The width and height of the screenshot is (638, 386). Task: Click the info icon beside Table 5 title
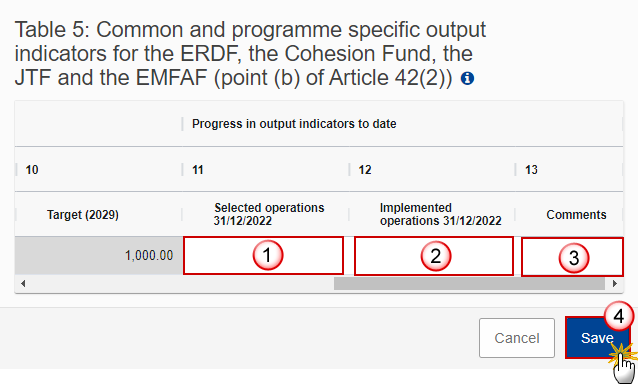(467, 78)
